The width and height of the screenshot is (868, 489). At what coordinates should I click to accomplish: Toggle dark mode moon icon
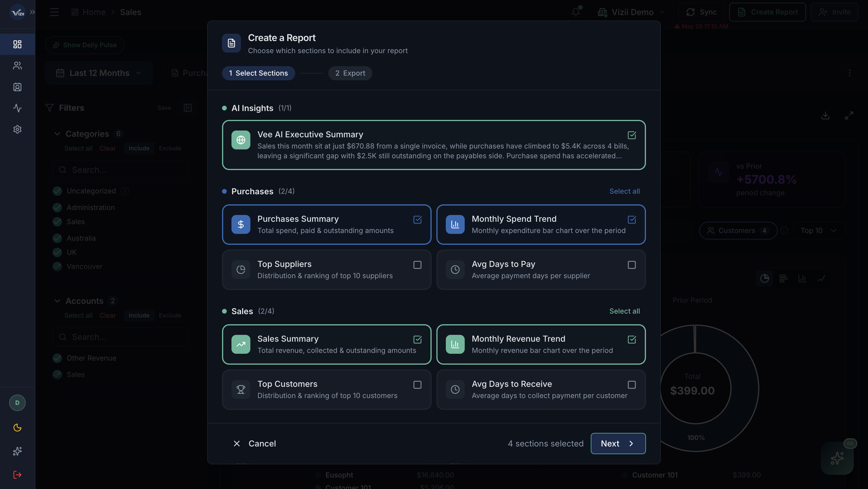click(x=17, y=428)
